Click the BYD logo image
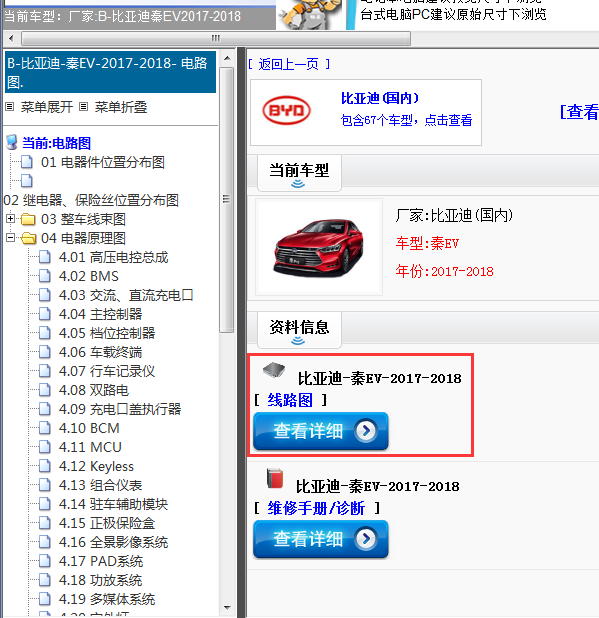The width and height of the screenshot is (599, 618). click(x=286, y=110)
